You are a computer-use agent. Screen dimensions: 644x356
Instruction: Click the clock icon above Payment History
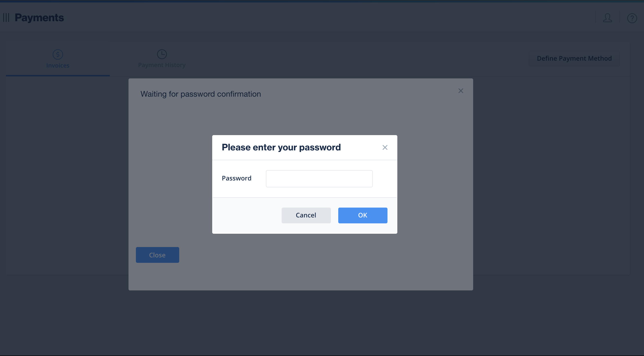pos(162,54)
